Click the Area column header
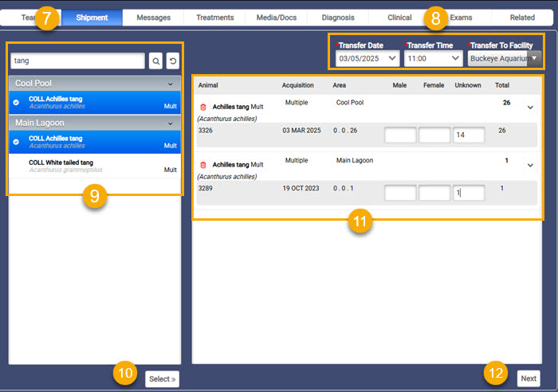 click(339, 85)
